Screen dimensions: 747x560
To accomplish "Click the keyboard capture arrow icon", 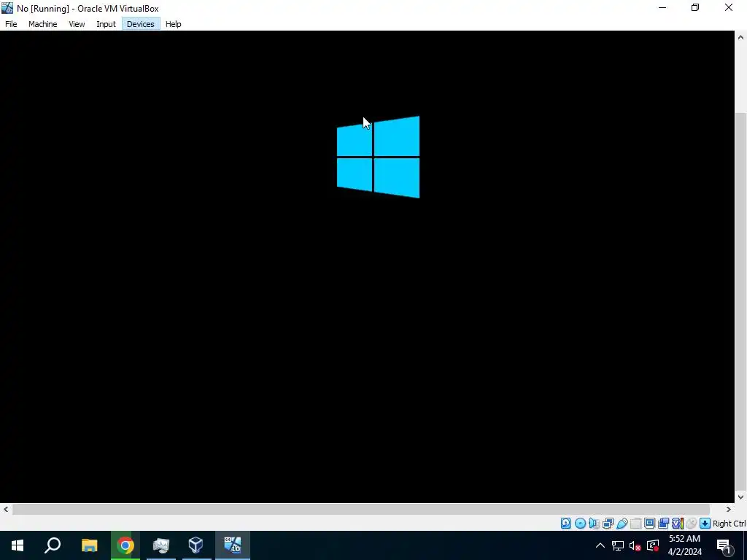I will tap(705, 524).
